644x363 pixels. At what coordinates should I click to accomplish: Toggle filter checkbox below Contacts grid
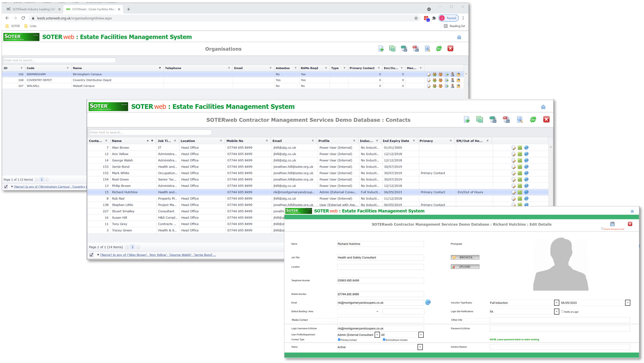pyautogui.click(x=91, y=255)
